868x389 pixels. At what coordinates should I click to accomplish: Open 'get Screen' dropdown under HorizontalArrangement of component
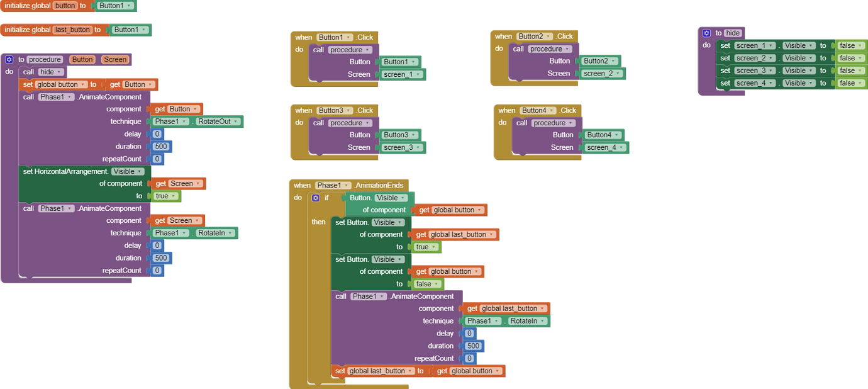click(x=185, y=184)
